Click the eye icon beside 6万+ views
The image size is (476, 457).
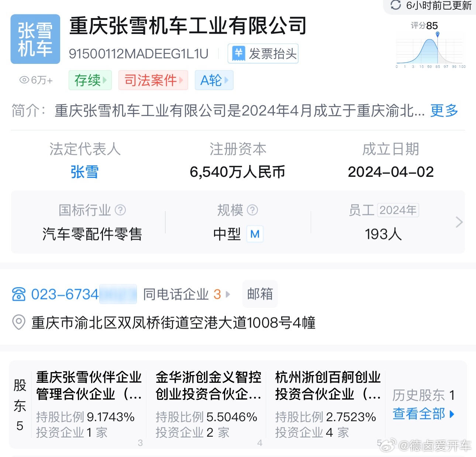[24, 80]
